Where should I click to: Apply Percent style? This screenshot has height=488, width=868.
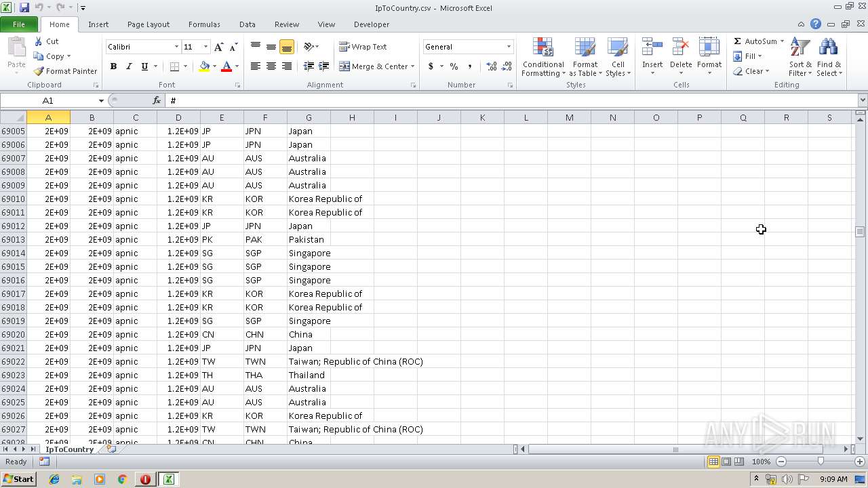point(454,66)
